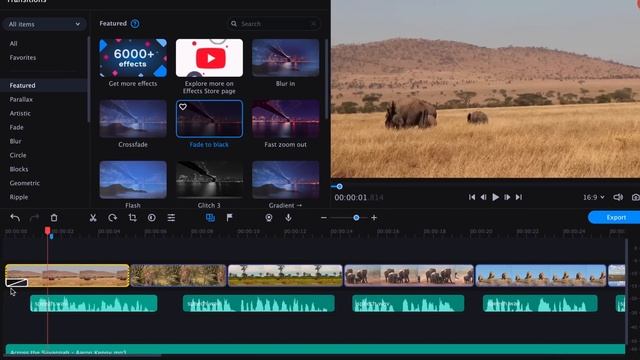Select the Flash transition thumbnail
The height and width of the screenshot is (360, 640).
(x=133, y=180)
